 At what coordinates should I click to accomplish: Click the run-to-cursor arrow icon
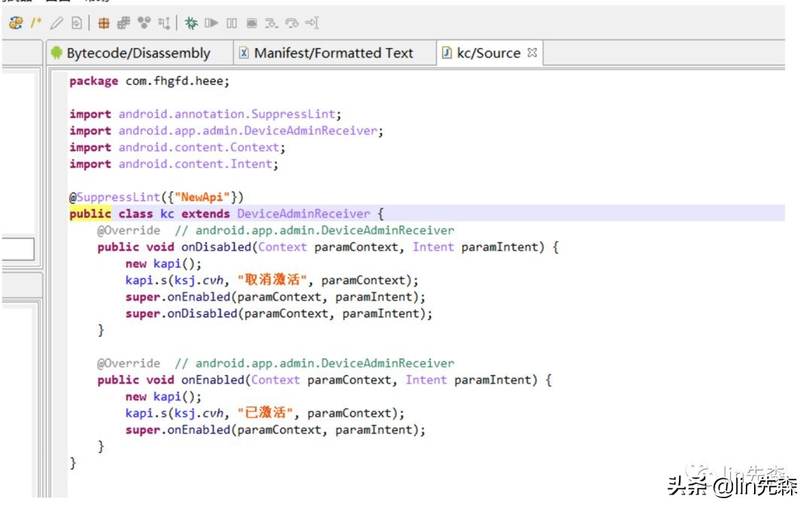pos(312,23)
